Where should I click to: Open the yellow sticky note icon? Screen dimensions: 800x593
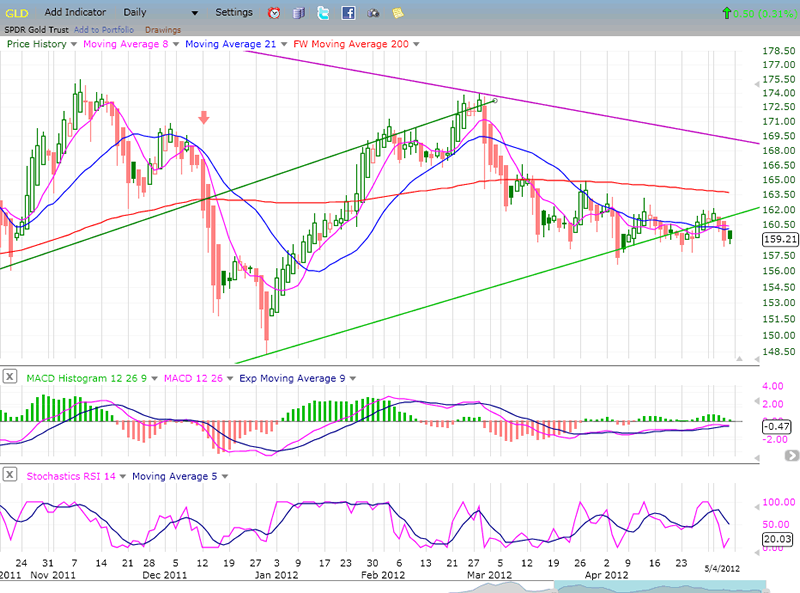(x=398, y=13)
